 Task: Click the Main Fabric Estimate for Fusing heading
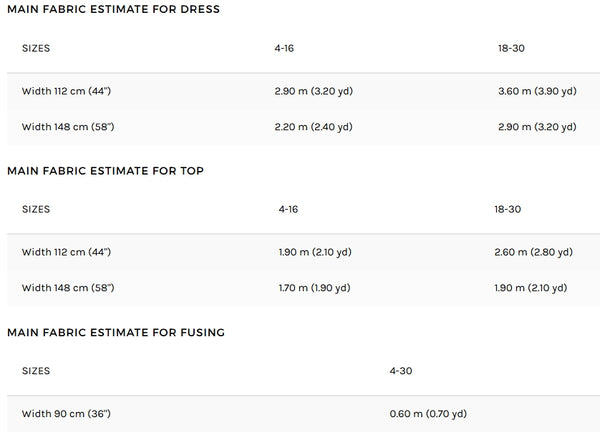click(116, 332)
